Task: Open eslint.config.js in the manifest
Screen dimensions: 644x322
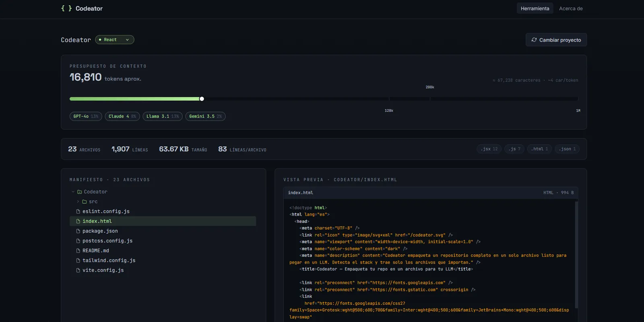Action: 163,211
